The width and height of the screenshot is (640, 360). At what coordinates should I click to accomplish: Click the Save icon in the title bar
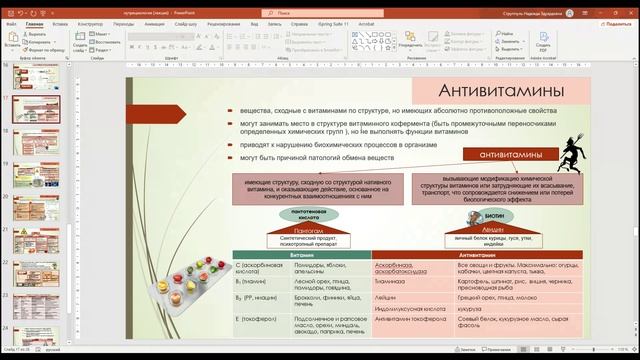tap(11, 13)
